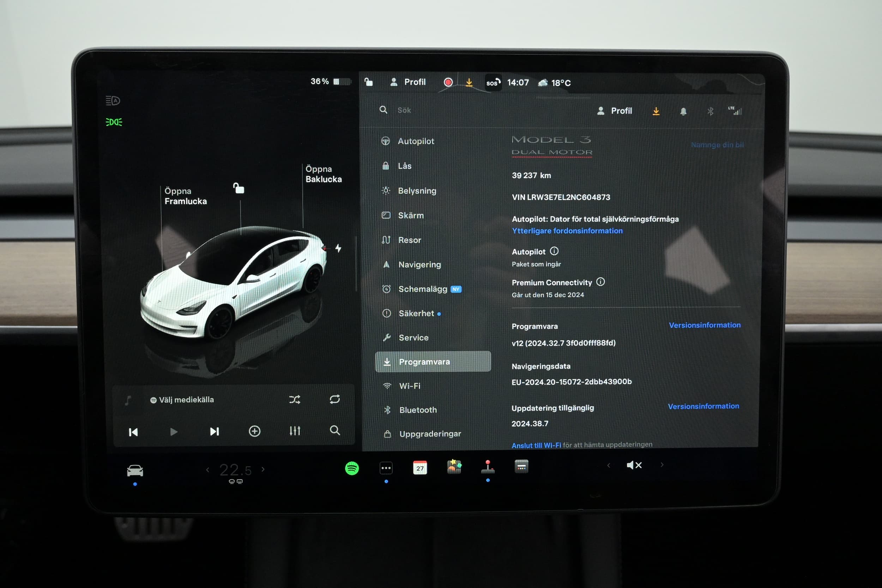Tap the headlight indicator icon
The image size is (882, 588).
114,122
